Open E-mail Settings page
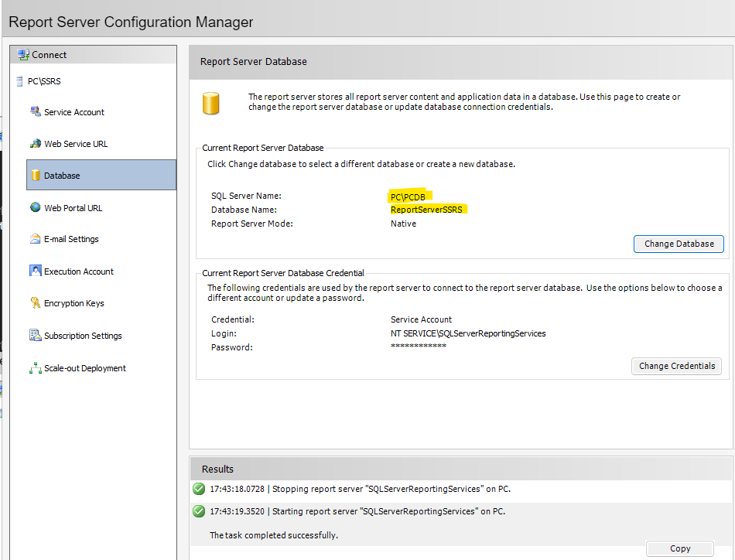Screen dimensions: 735x560 click(71, 239)
